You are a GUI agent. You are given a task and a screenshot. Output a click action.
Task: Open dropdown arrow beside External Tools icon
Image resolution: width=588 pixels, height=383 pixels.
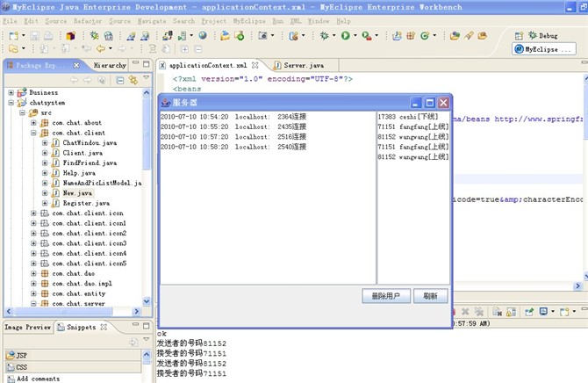pos(376,36)
